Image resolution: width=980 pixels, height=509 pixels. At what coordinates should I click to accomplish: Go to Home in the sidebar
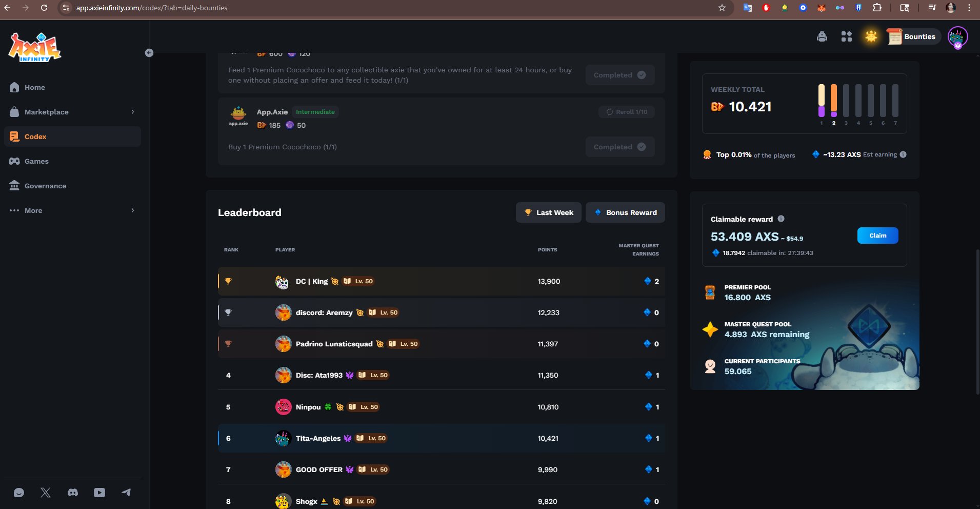pyautogui.click(x=72, y=87)
